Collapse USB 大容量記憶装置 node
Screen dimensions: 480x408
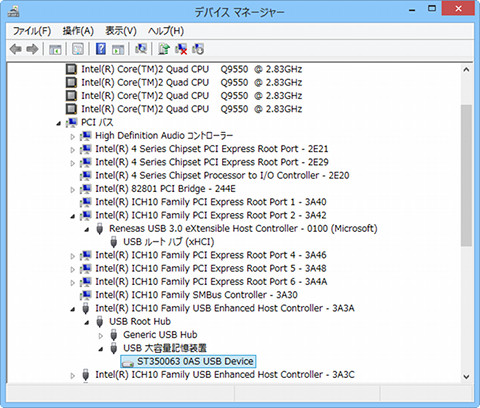click(101, 349)
